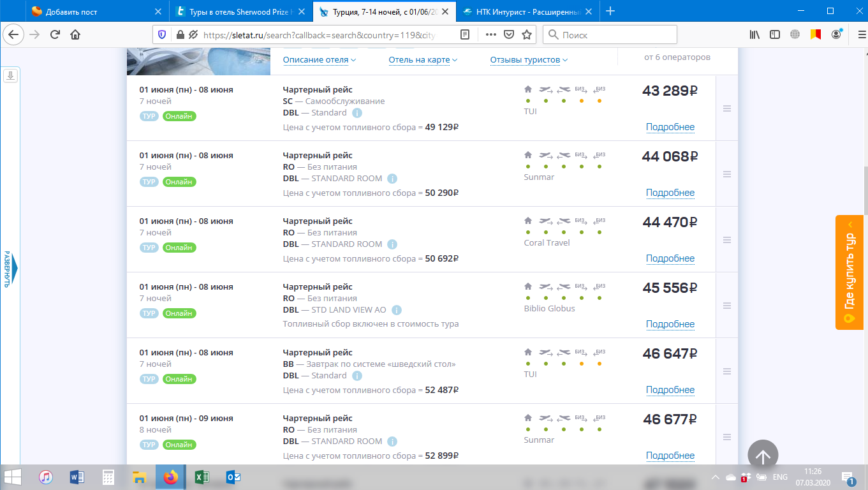Click download arrow icon in left panel
The height and width of the screenshot is (490, 868).
click(x=10, y=76)
